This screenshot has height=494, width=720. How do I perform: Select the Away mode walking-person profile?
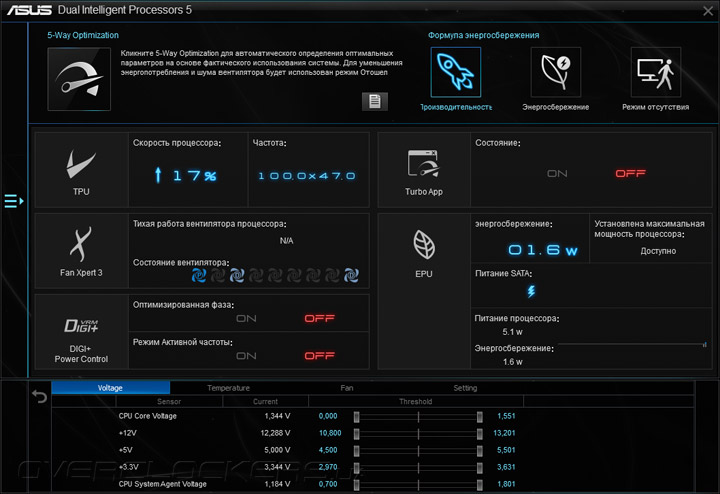pos(656,72)
